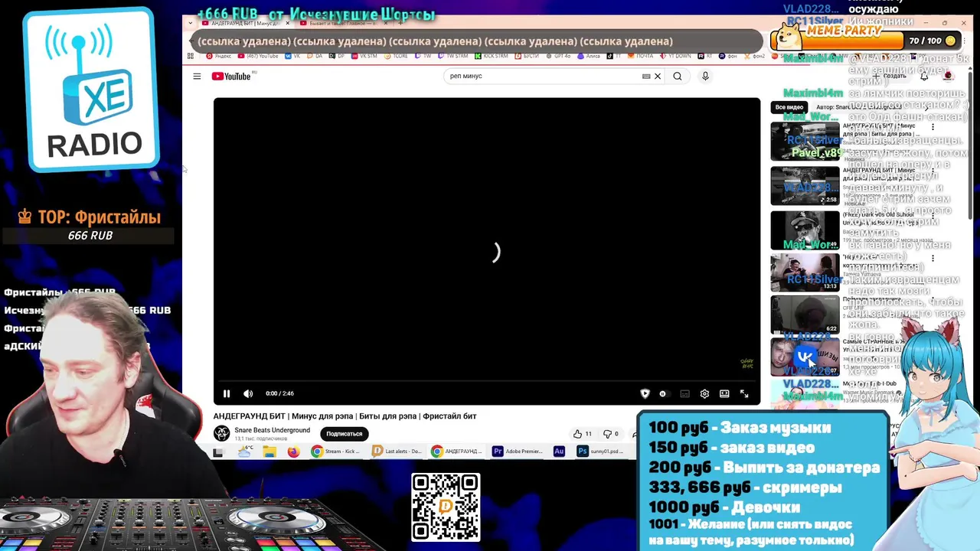Open the YouTube guide hamburger menu
980x551 pixels.
tap(197, 76)
